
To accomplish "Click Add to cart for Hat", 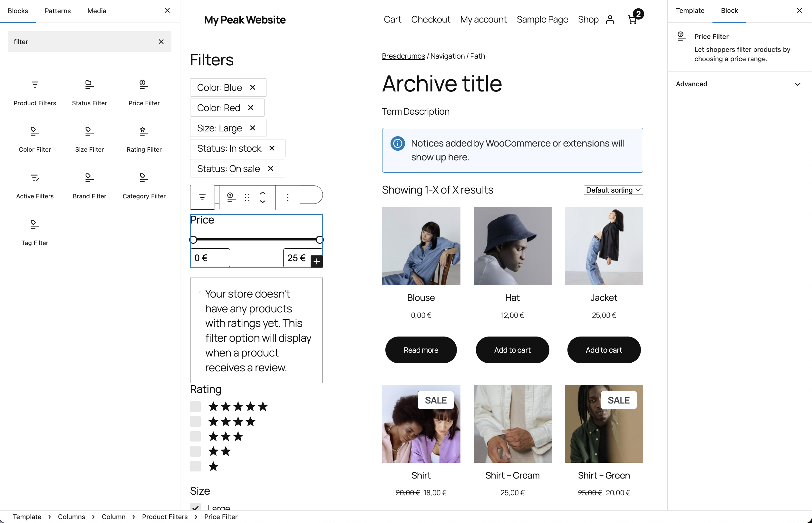I will coord(512,350).
